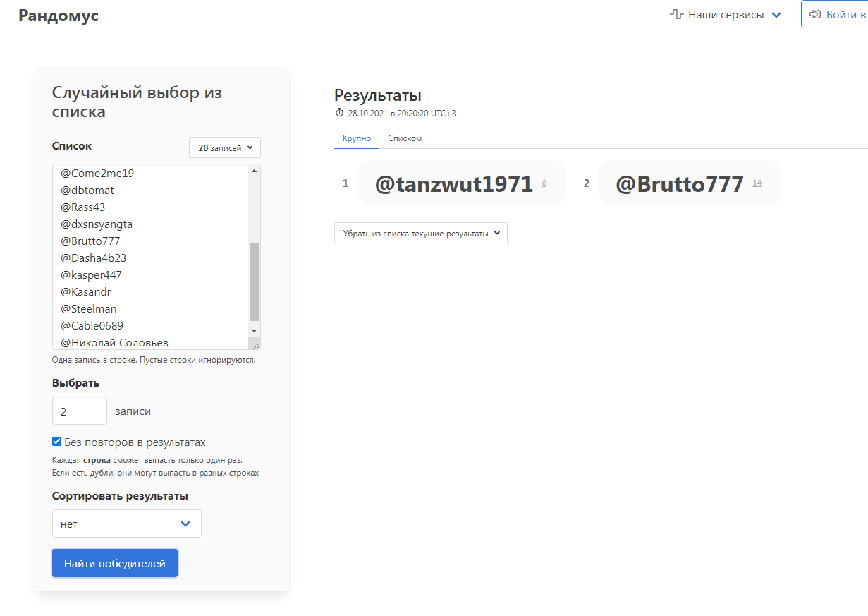
Task: Click the pulse icon beside Наши сервисы
Action: [x=677, y=15]
